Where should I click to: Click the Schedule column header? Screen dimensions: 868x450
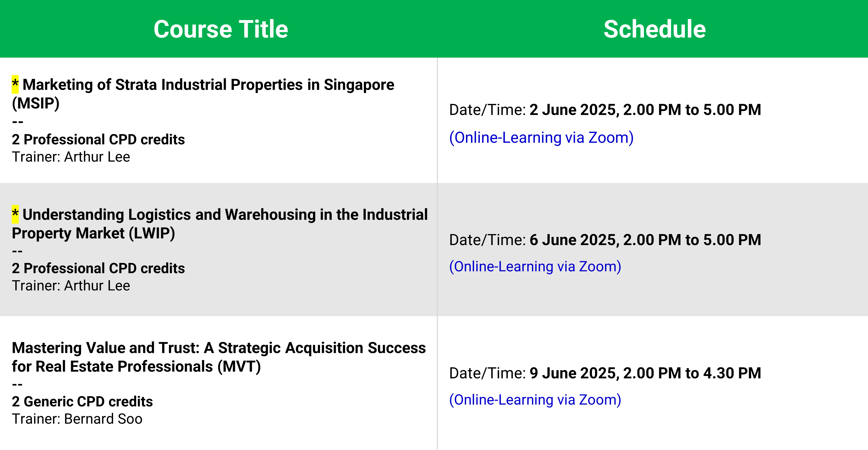tap(654, 29)
